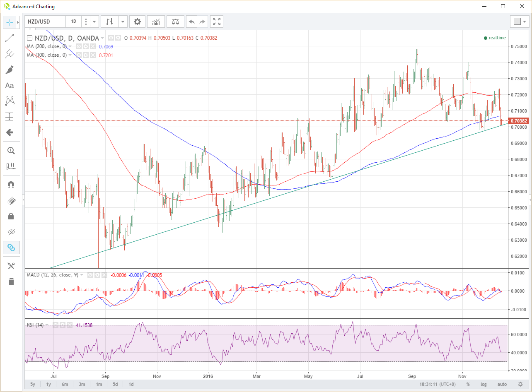Toggle Stay in Drawing Mode pencil lock
The image size is (532, 392).
coord(11,201)
